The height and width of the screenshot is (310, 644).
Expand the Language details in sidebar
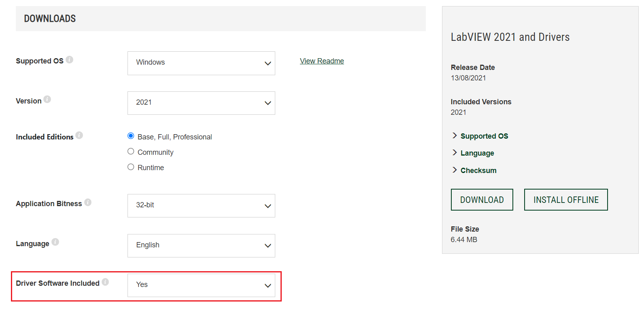coord(473,153)
